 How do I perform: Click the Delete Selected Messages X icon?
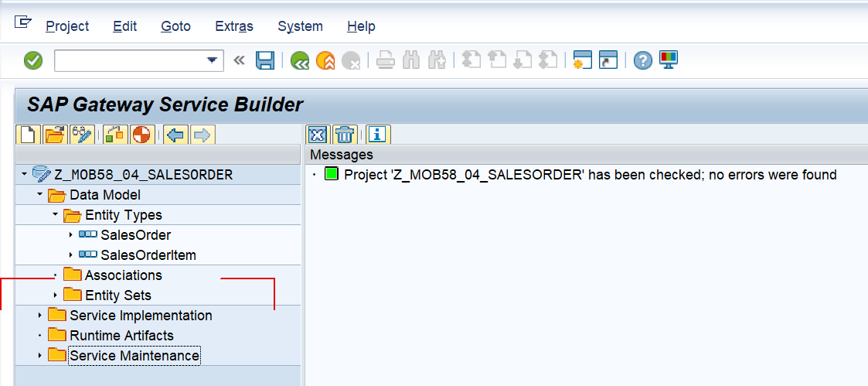pyautogui.click(x=318, y=135)
